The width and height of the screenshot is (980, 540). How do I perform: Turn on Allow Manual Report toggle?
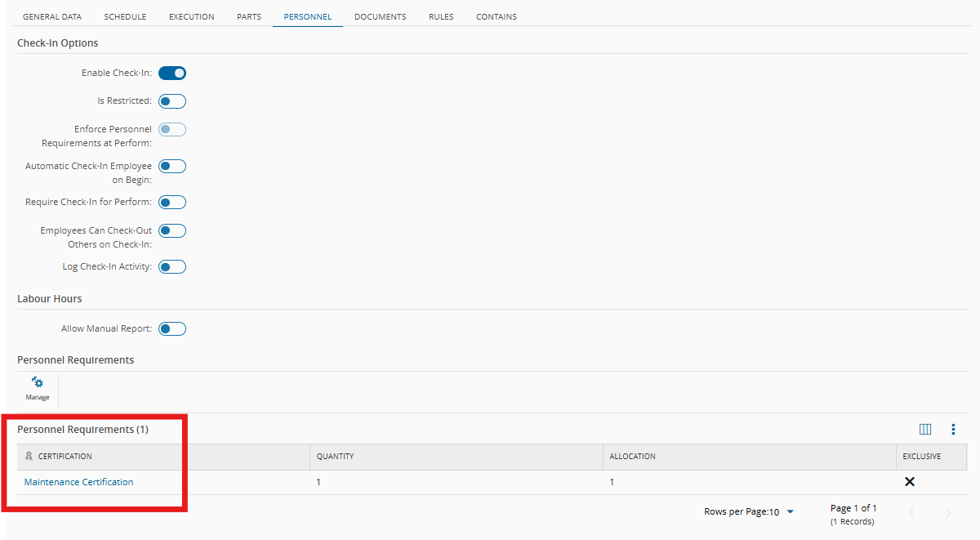pyautogui.click(x=172, y=328)
